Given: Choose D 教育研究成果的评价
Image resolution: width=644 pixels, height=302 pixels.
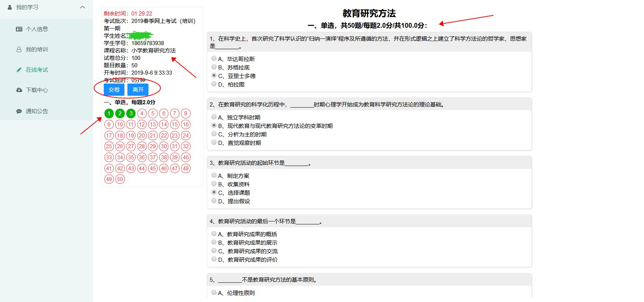Looking at the screenshot, I should pos(214,259).
